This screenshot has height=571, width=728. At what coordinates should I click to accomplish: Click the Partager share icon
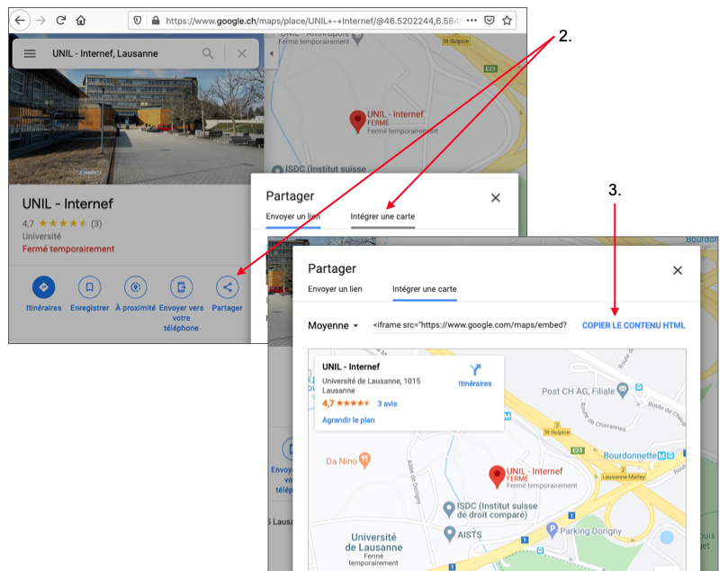(228, 287)
